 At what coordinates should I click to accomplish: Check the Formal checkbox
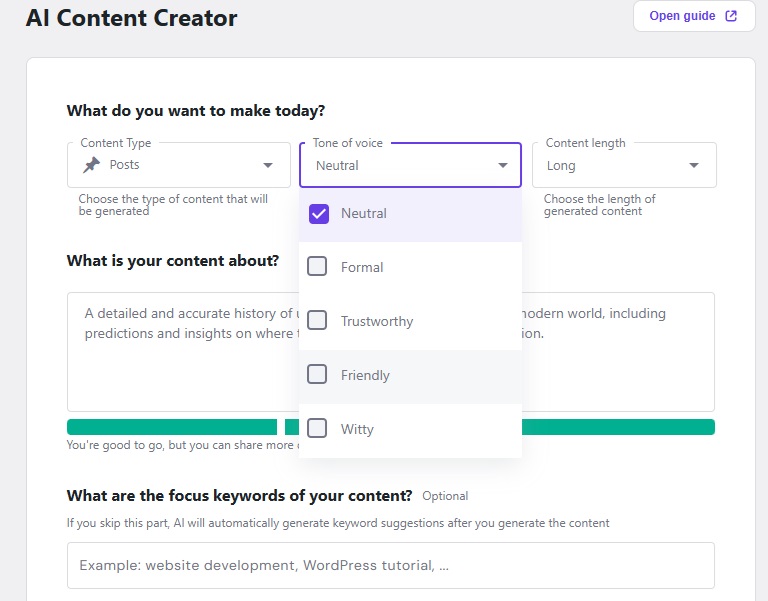point(317,267)
